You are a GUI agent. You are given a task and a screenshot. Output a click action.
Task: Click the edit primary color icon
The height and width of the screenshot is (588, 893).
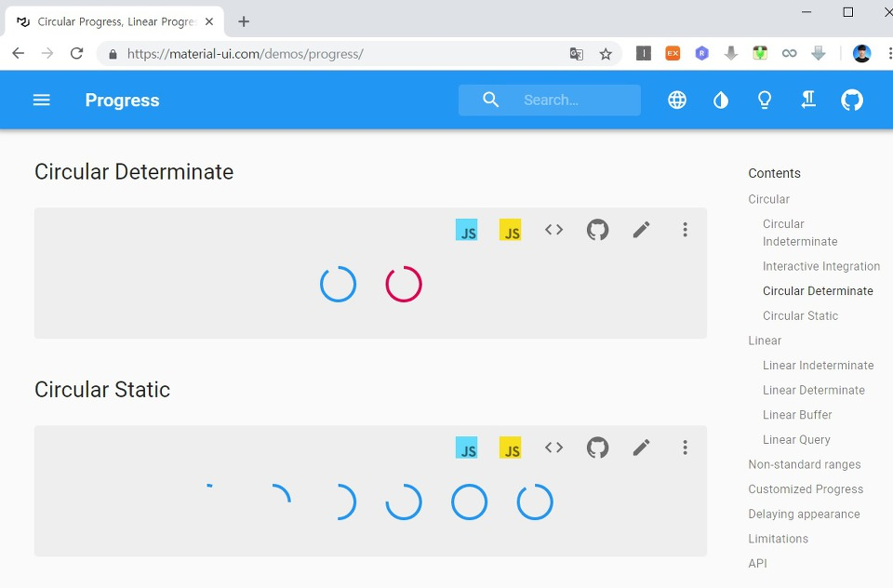(720, 100)
